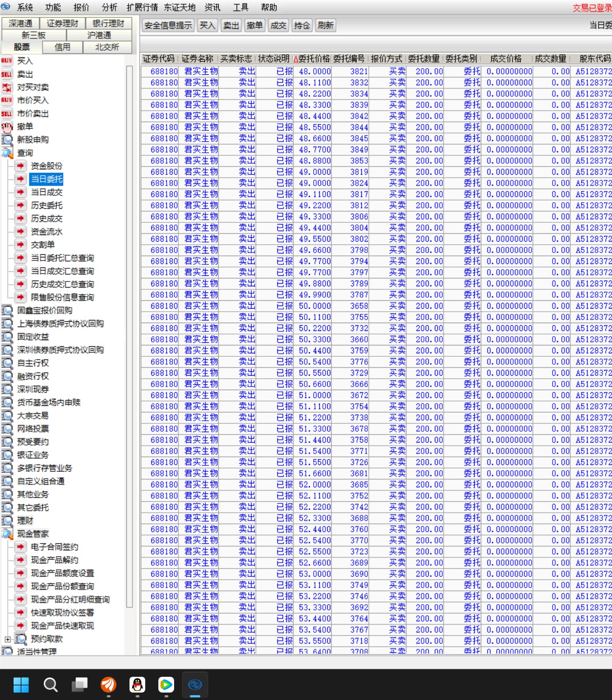Switch to the 证券理财 tab
The height and width of the screenshot is (700, 612).
[x=63, y=23]
